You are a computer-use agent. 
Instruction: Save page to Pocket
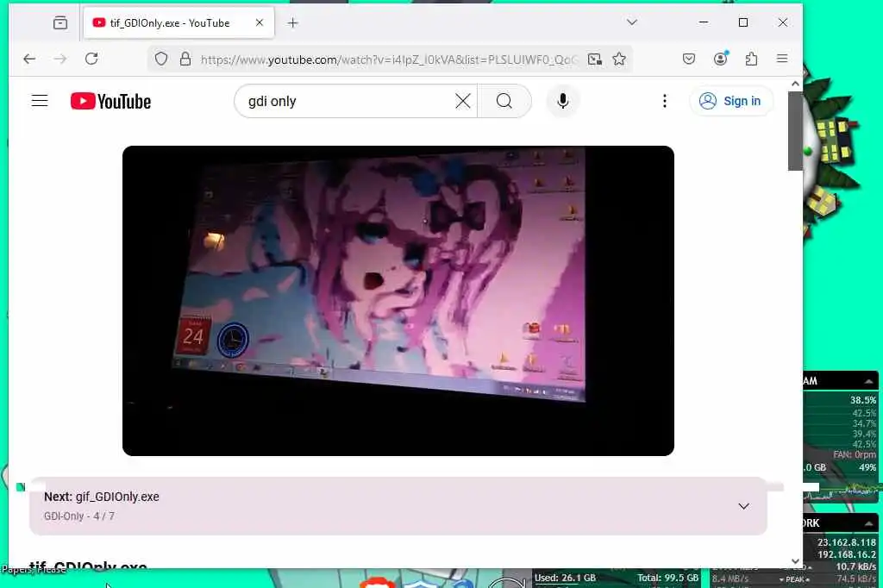point(689,59)
